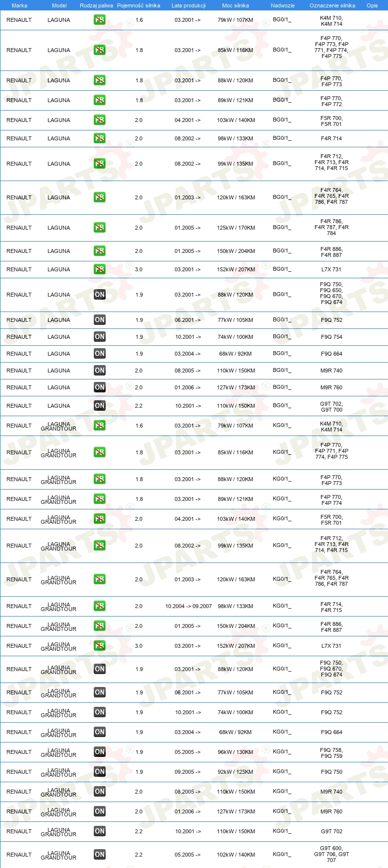Select the Rodzaj paliwa column header

[x=96, y=5]
